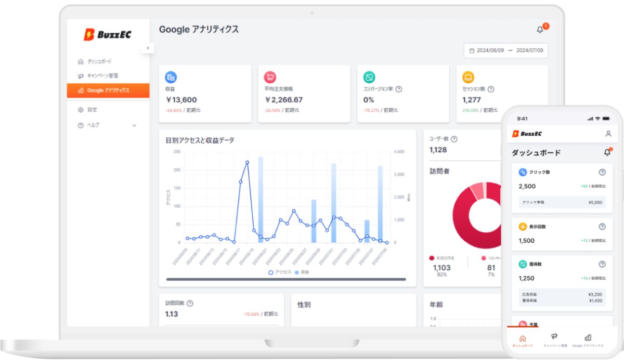Viewport: 624px width, 364px height.
Task: Click the 日別アクセスと収益データ chart title
Action: point(200,140)
